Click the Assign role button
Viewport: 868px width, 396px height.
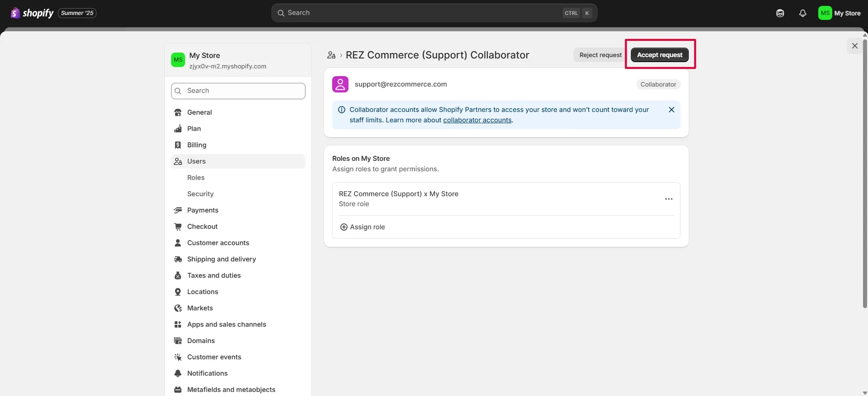[362, 227]
